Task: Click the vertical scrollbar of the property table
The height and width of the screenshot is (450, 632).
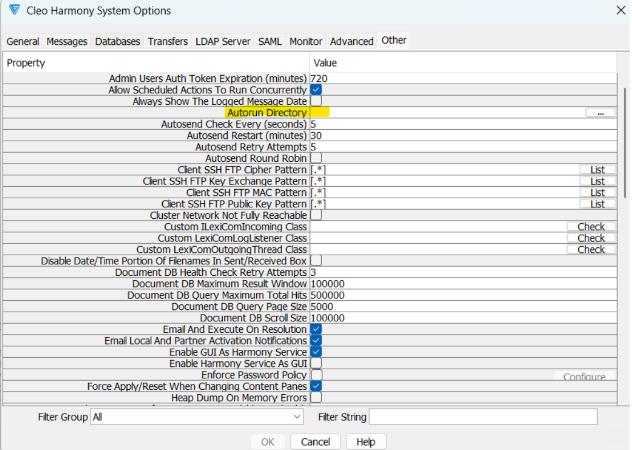Action: pyautogui.click(x=625, y=143)
